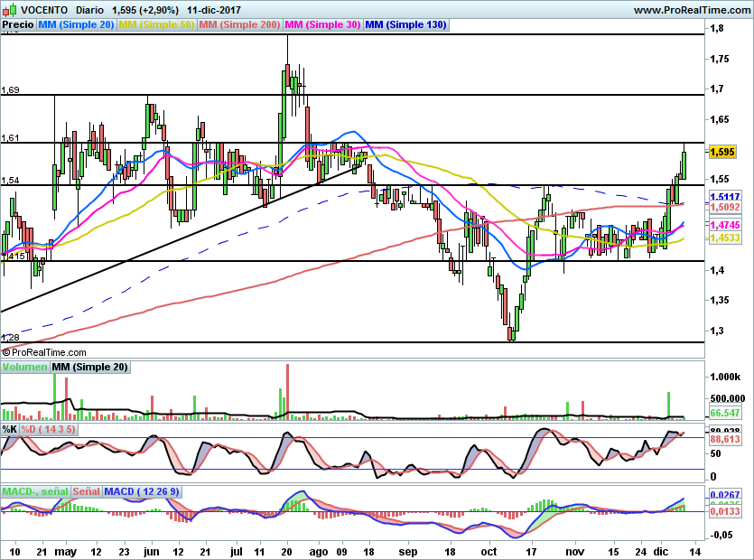Click the www.ProRealTime.com link

[692, 10]
